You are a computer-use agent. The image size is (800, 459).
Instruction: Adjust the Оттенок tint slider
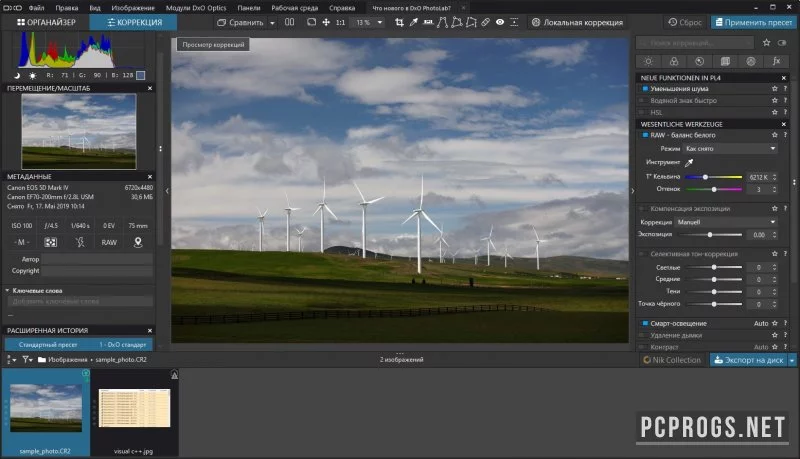pos(714,189)
